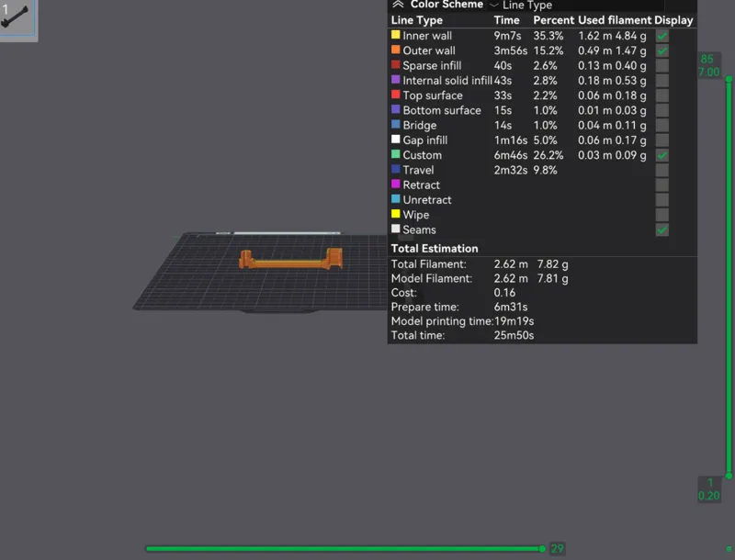Screen dimensions: 735x560
Task: Toggle Outer wall display checkbox
Action: coord(661,50)
